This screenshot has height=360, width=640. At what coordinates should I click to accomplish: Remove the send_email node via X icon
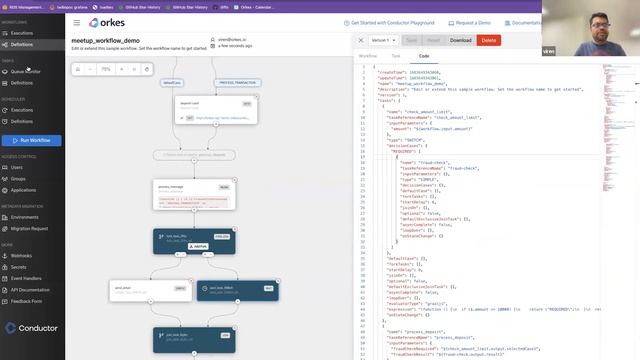(x=191, y=281)
